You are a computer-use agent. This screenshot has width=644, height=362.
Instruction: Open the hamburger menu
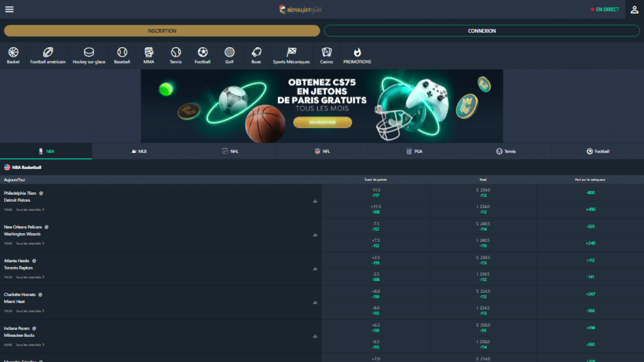9,9
